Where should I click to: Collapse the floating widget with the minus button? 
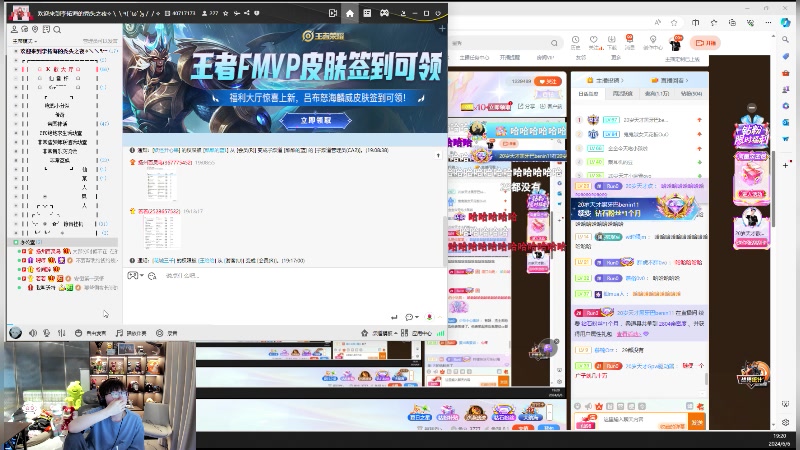coord(752,107)
